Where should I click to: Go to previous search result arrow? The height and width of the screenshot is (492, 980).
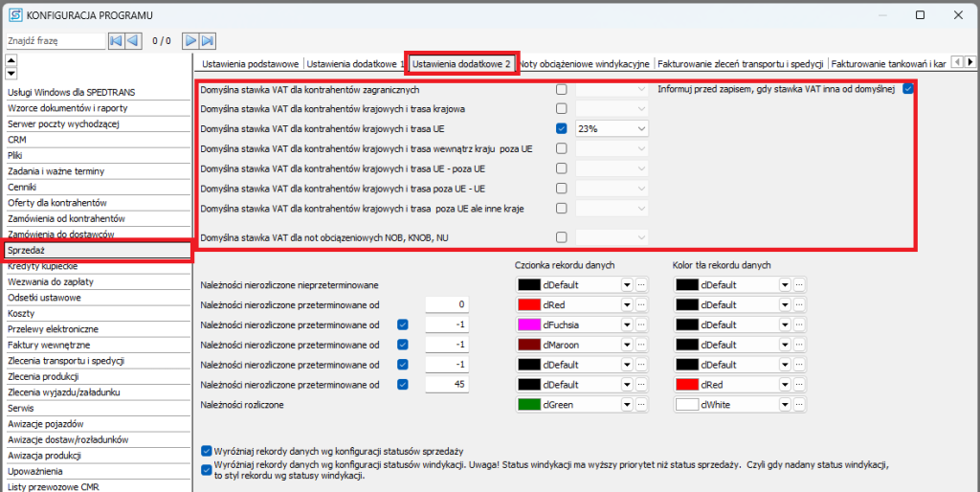134,41
